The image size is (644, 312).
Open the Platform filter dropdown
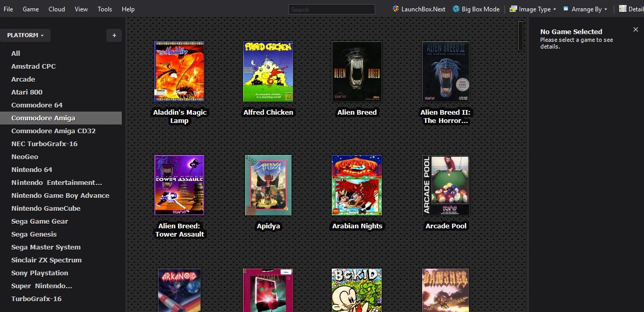25,35
